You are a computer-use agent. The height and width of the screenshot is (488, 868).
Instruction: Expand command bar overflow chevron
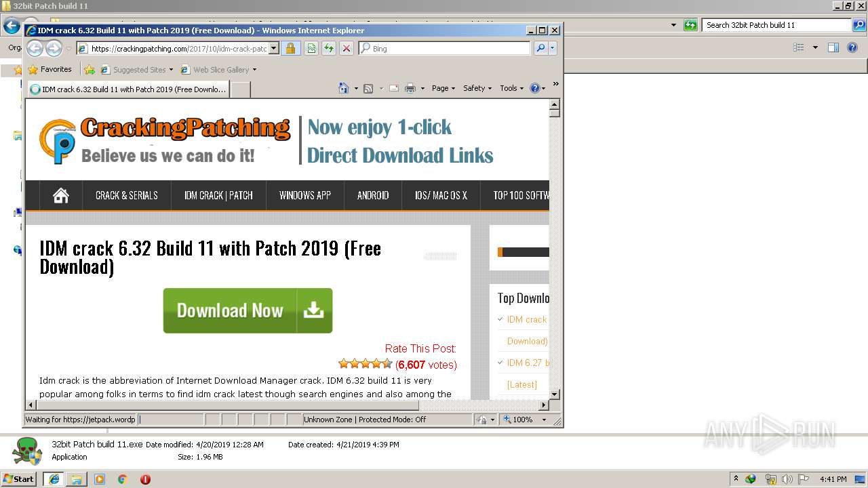(555, 84)
